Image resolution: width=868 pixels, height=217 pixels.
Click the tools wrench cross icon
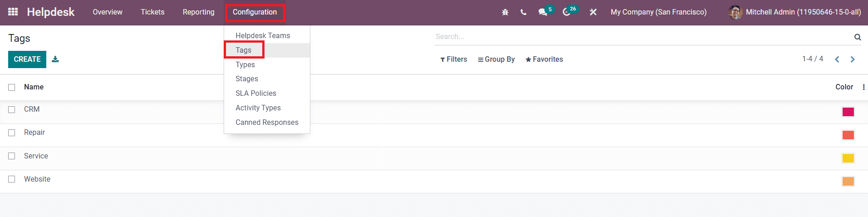[x=593, y=12]
